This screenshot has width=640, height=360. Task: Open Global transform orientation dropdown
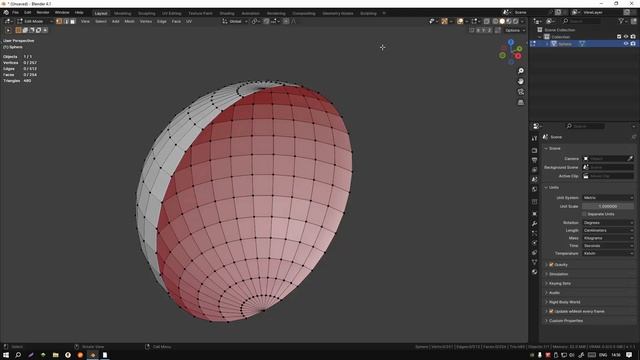coord(235,21)
